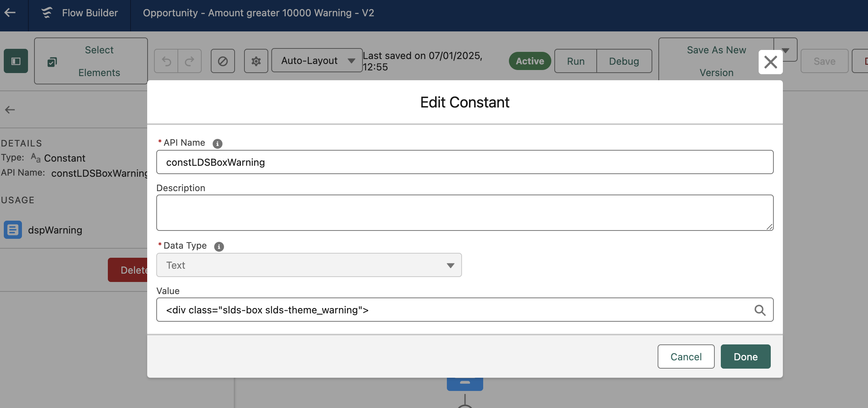Show the API Name info tooltip icon
868x408 pixels.
coord(217,143)
